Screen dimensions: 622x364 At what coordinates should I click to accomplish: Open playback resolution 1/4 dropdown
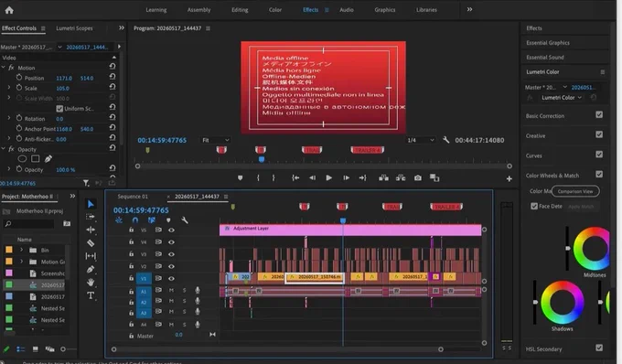421,140
